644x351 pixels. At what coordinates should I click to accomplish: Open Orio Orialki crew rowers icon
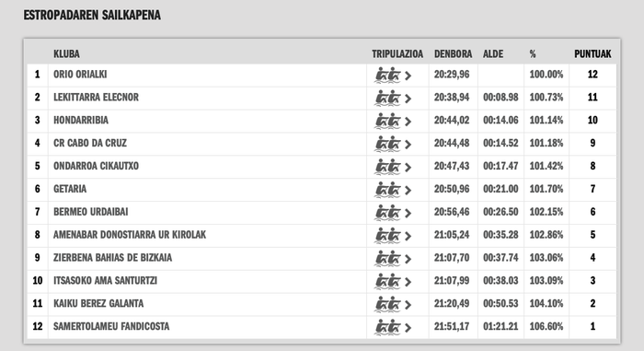click(x=387, y=76)
